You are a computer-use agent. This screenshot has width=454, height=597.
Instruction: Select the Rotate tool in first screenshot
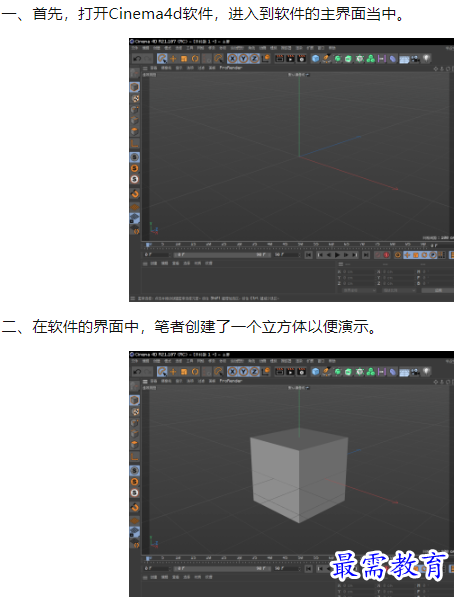click(195, 59)
